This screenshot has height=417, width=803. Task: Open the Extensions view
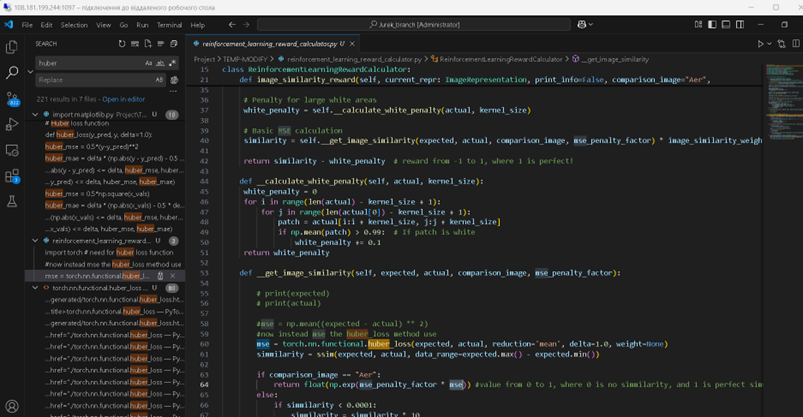12,176
